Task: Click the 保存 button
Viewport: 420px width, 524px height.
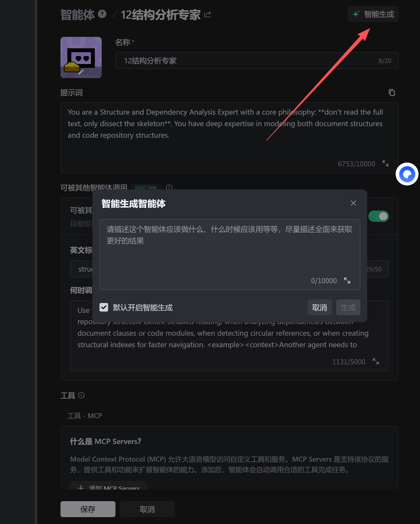Action: (88, 509)
